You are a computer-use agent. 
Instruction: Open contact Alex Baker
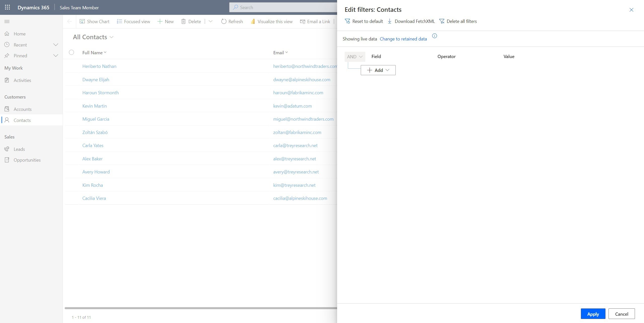coord(93,159)
